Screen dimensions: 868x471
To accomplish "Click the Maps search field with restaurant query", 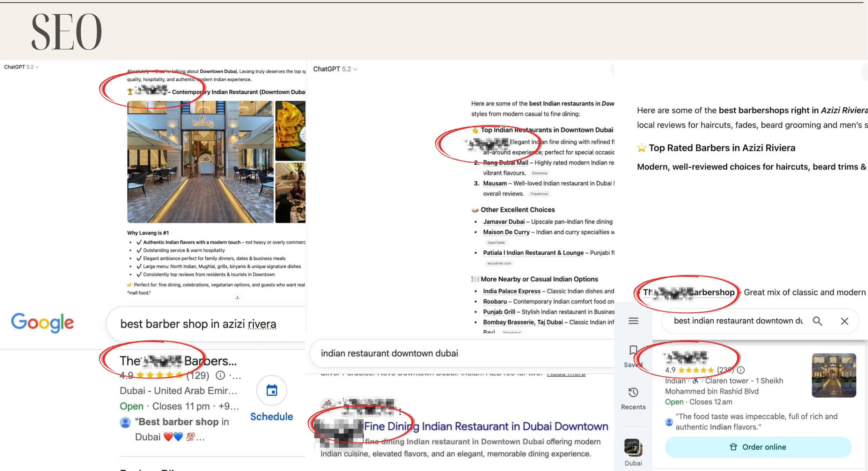I will point(760,321).
